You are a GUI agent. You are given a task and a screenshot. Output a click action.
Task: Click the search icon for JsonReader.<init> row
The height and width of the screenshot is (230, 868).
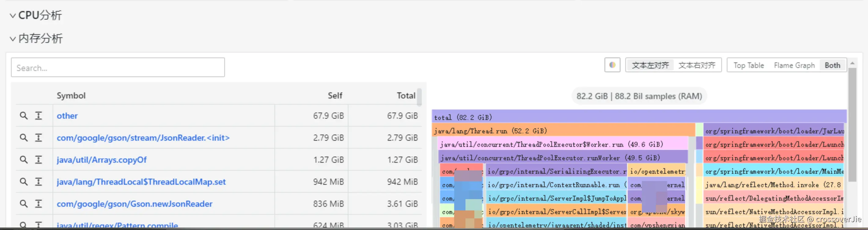coord(23,138)
